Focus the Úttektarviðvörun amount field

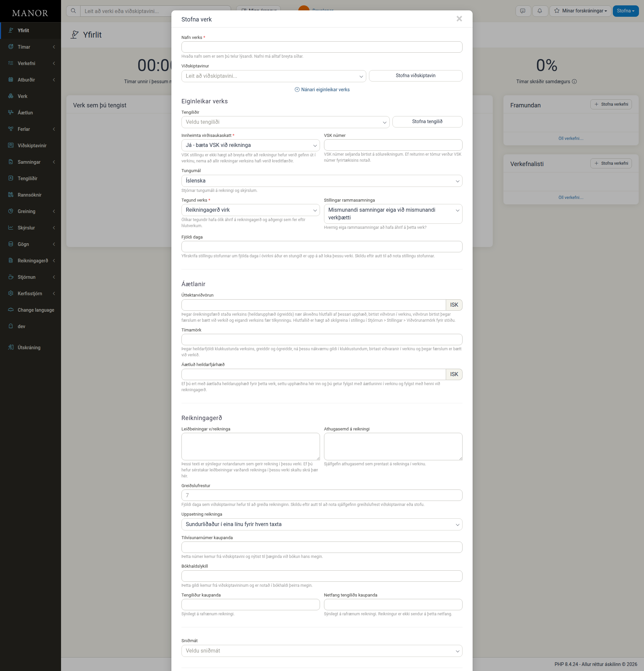(x=313, y=305)
